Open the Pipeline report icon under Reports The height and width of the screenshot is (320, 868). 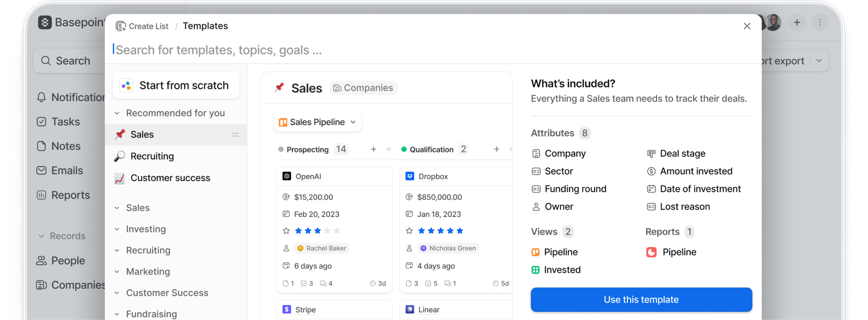651,252
